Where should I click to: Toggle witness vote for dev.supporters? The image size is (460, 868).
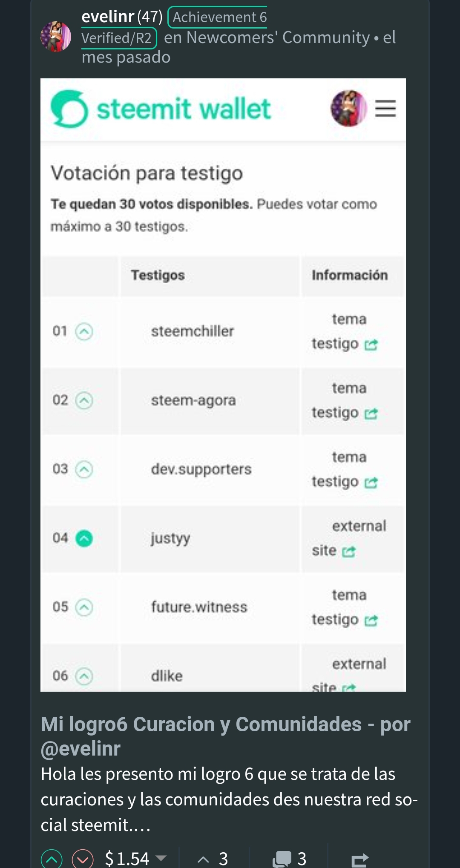click(x=84, y=469)
